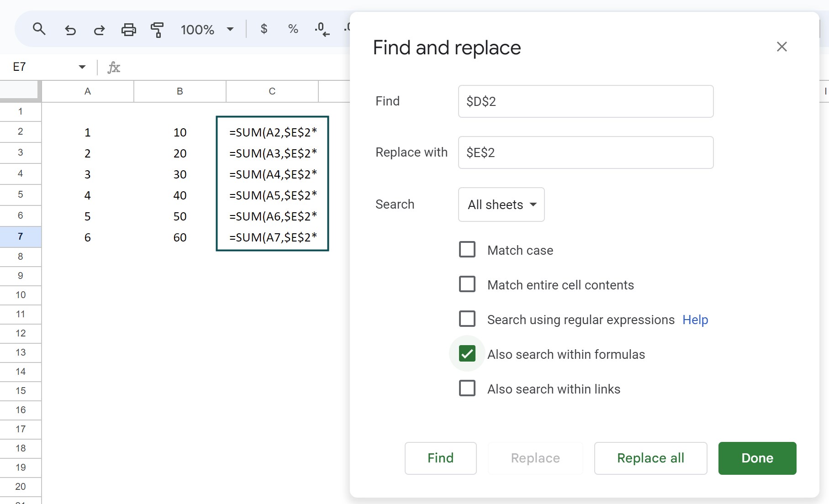Select cell with =SUM(A5,$E$2*

click(x=272, y=195)
